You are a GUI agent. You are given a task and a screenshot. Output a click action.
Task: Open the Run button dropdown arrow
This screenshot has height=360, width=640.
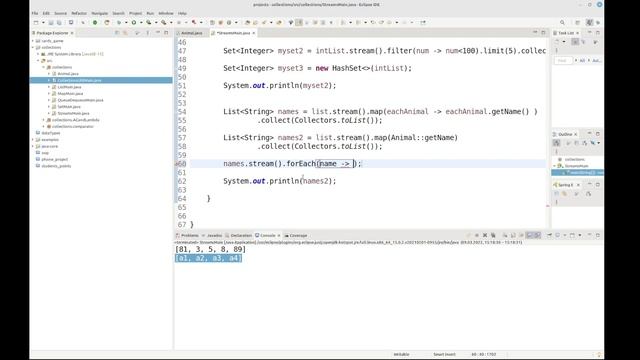[x=141, y=22]
